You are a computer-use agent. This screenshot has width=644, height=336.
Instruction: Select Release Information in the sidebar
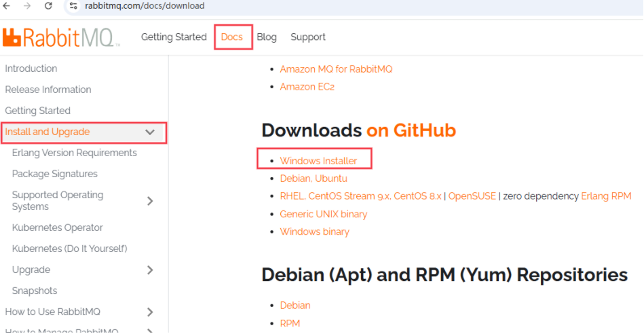[x=48, y=90]
